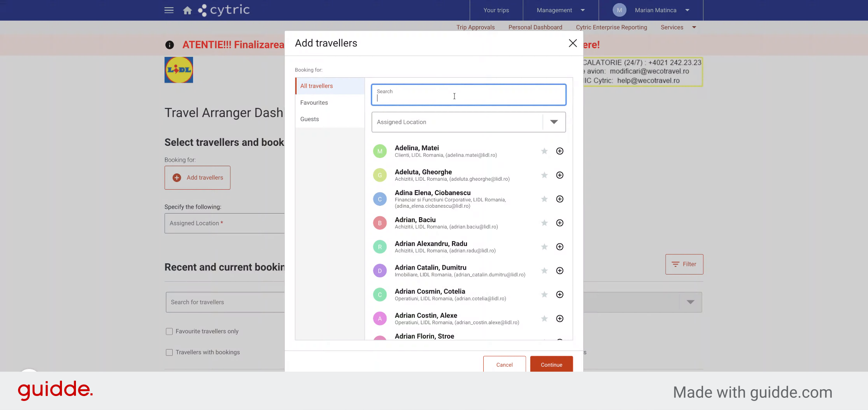Go to the home icon
This screenshot has width=868, height=410.
(x=188, y=10)
